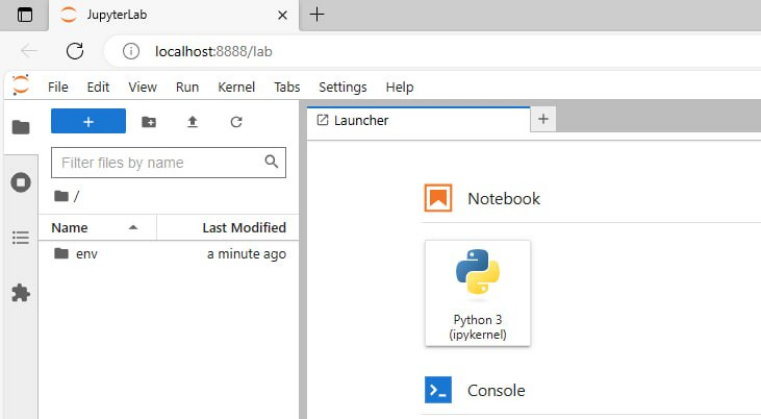This screenshot has height=419, width=761.
Task: Click the Launcher tab icon
Action: coord(322,120)
